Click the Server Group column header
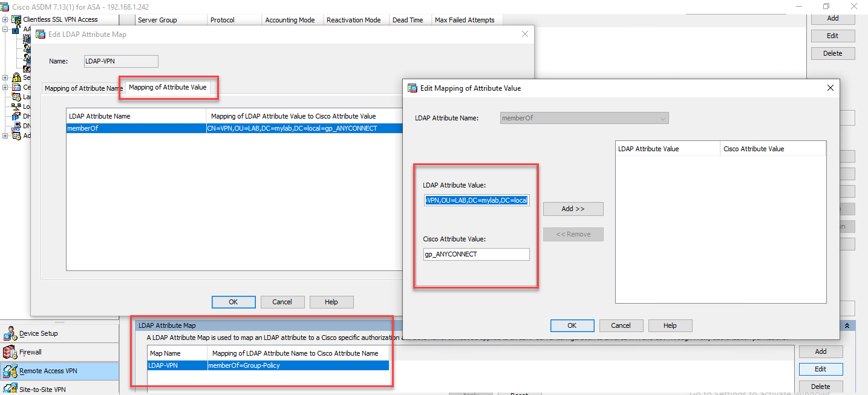The image size is (868, 395). click(172, 20)
